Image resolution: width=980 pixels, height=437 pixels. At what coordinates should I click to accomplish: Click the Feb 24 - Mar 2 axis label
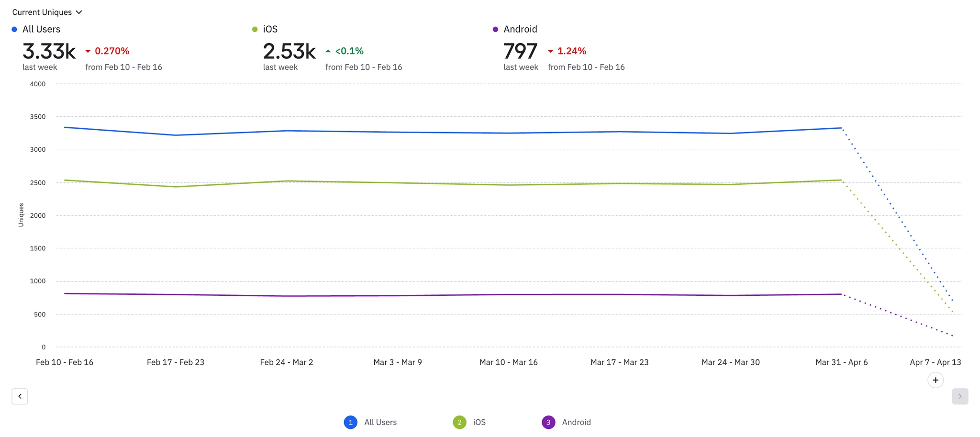point(287,362)
